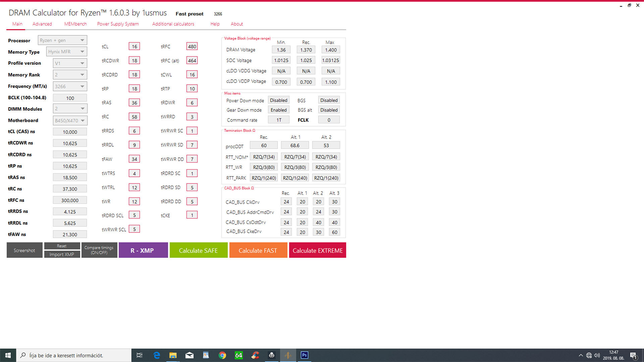Click the tRFC 480 value box

192,46
